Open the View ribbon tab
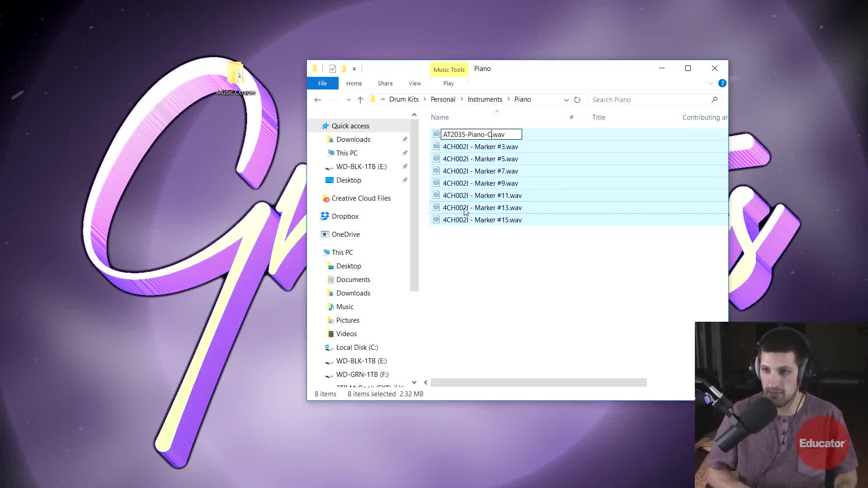This screenshot has width=868, height=488. tap(414, 84)
